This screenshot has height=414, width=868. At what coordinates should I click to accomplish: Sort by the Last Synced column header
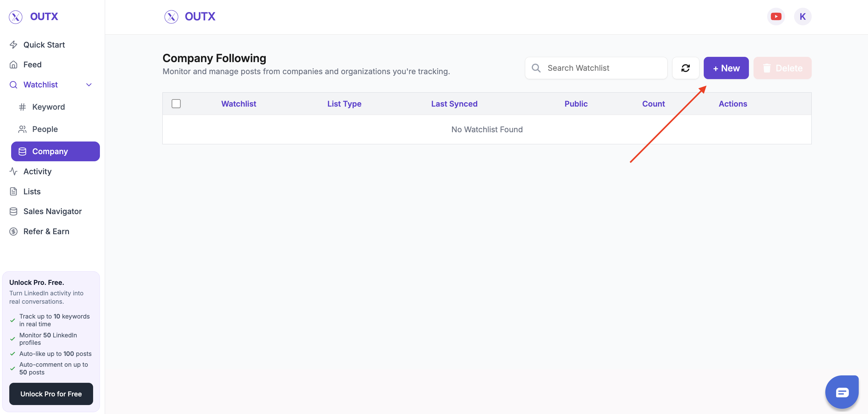coord(454,104)
